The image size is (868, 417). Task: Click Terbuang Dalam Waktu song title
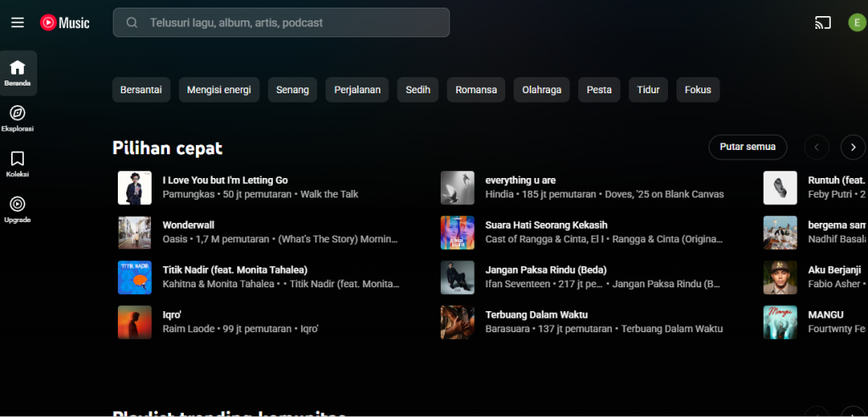[537, 315]
